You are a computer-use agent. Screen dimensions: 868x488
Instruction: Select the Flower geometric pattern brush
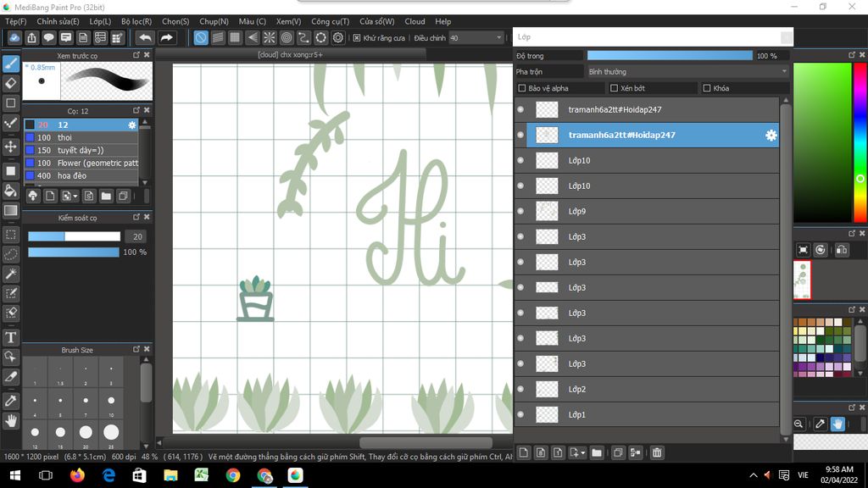(81, 164)
